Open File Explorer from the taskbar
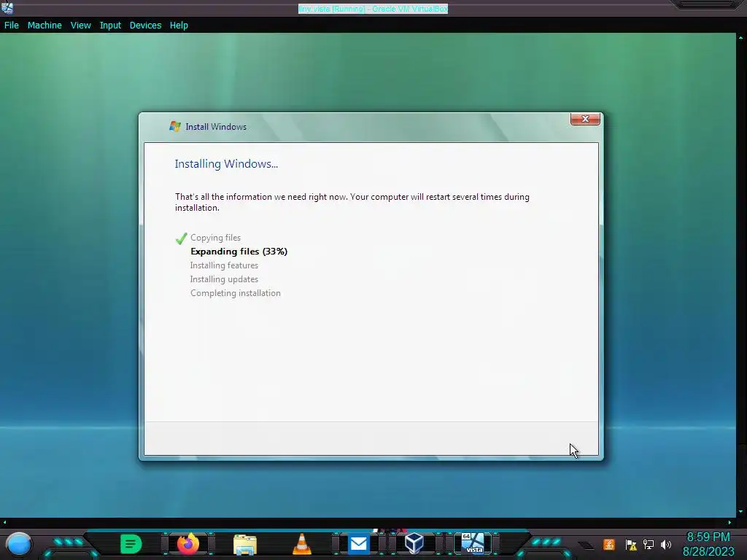747x560 pixels. coord(245,544)
